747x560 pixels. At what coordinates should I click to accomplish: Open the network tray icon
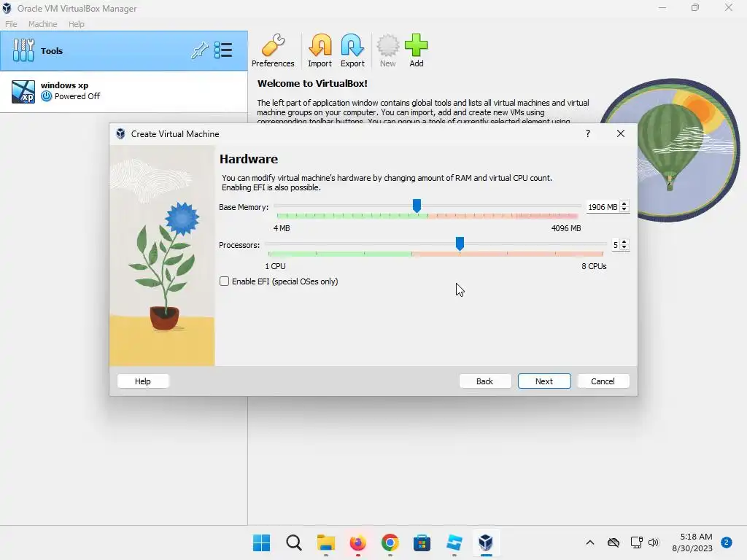click(x=636, y=542)
